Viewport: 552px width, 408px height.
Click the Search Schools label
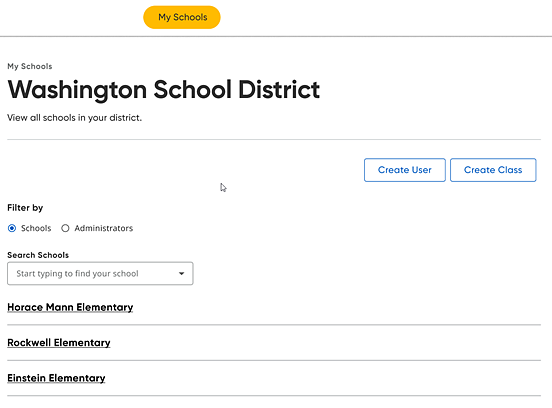click(x=38, y=255)
